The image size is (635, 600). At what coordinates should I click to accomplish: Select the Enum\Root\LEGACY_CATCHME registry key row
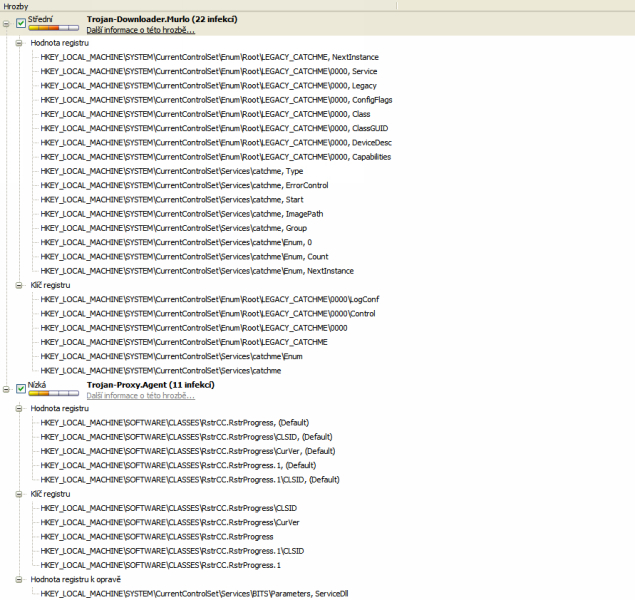coord(184,342)
